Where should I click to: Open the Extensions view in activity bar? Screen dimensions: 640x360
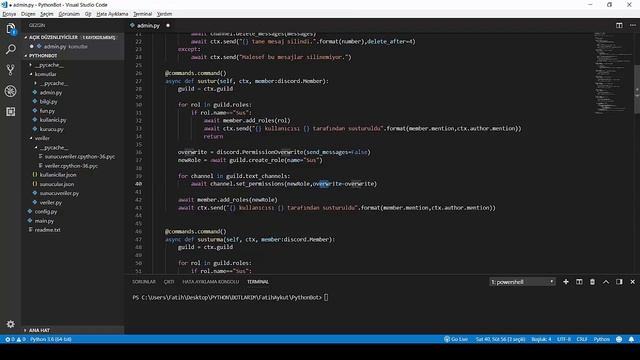pos(11,111)
